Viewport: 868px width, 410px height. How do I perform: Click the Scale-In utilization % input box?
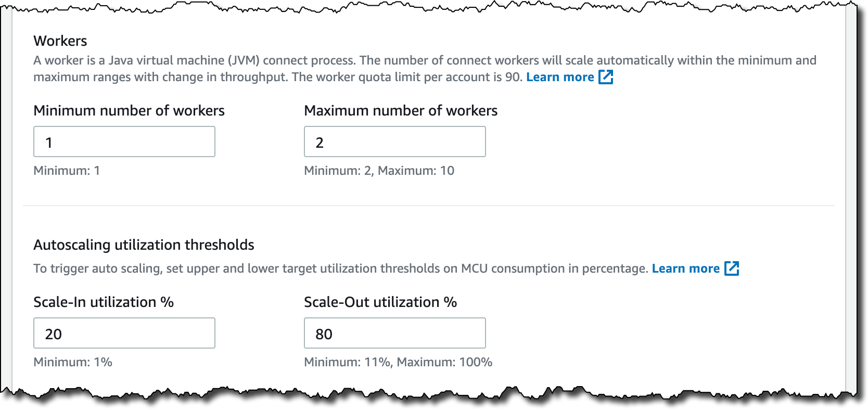124,333
